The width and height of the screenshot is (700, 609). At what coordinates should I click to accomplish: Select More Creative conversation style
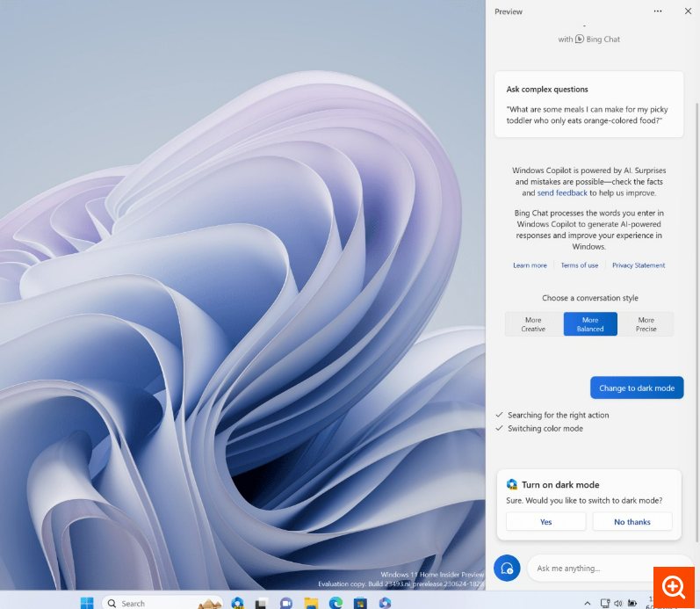(x=533, y=324)
